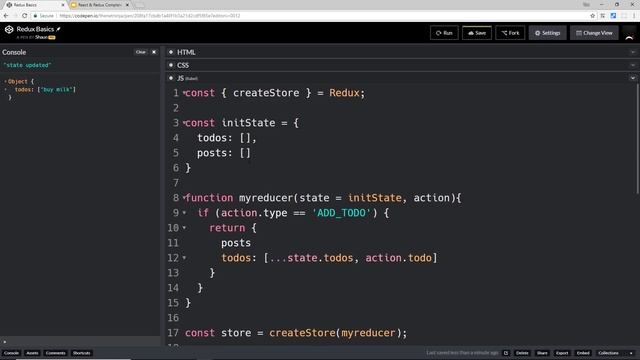
Task: Click the Share footer button
Action: click(x=542, y=353)
